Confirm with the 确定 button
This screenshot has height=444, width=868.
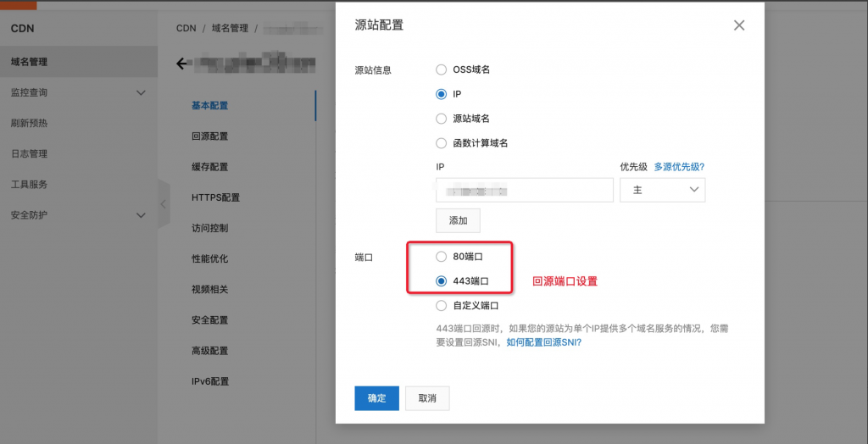coord(376,398)
